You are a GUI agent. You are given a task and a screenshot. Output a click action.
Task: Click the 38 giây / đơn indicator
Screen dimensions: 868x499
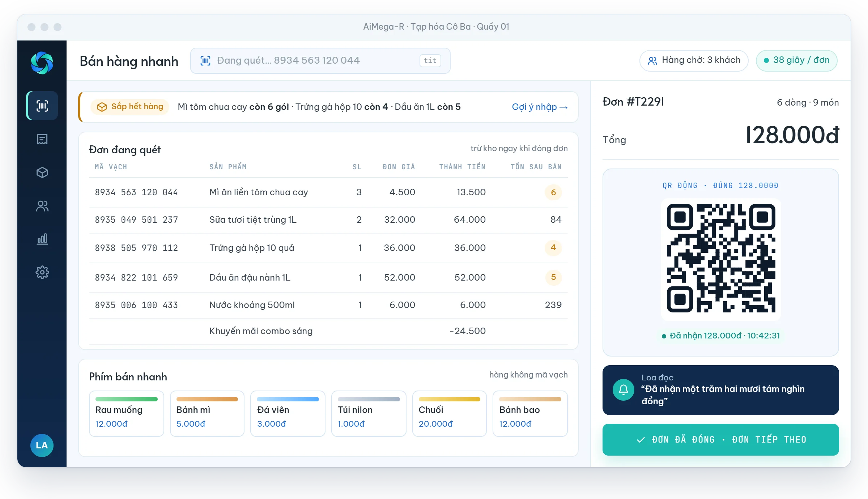[x=796, y=60]
